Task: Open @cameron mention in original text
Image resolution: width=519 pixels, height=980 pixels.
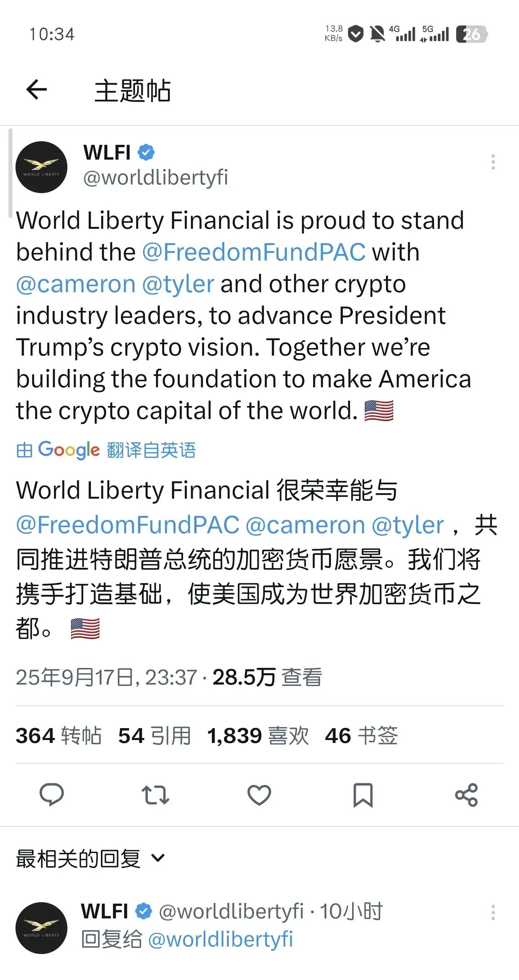Action: coord(76,284)
